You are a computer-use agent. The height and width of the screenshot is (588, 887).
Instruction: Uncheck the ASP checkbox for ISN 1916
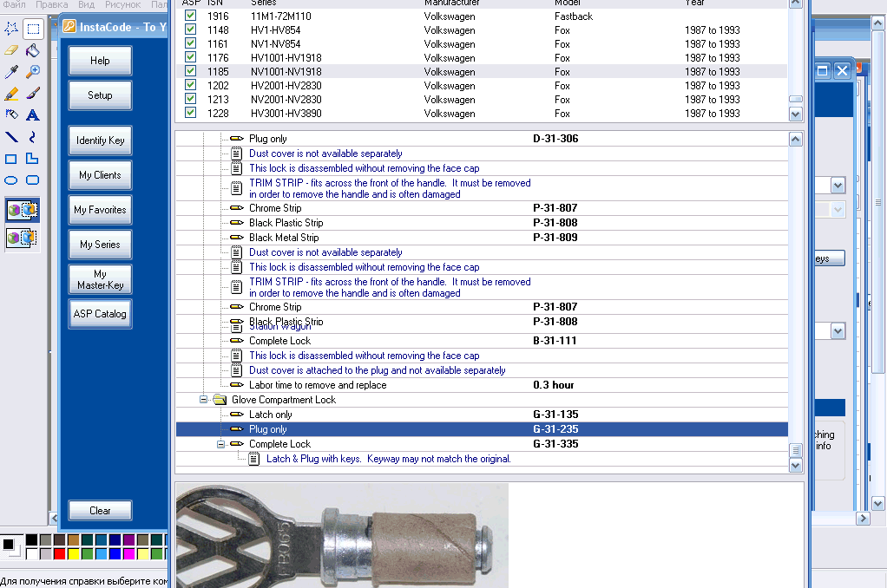point(190,16)
